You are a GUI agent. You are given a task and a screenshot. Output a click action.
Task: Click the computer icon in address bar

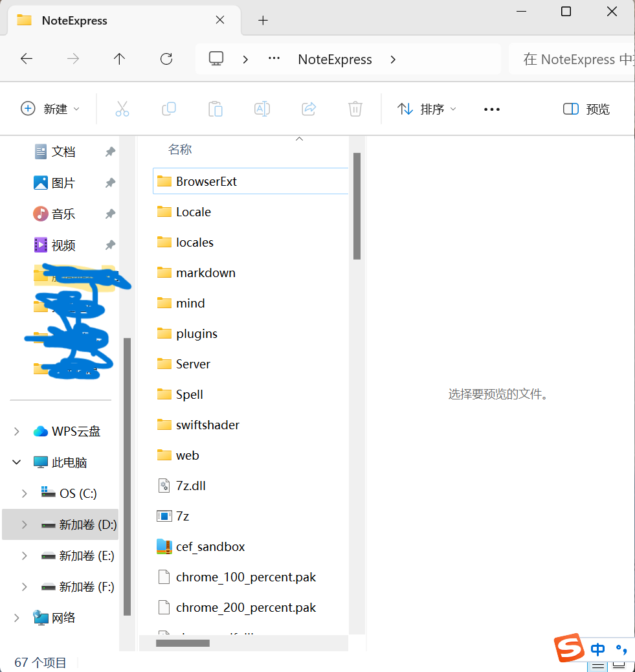click(x=216, y=59)
